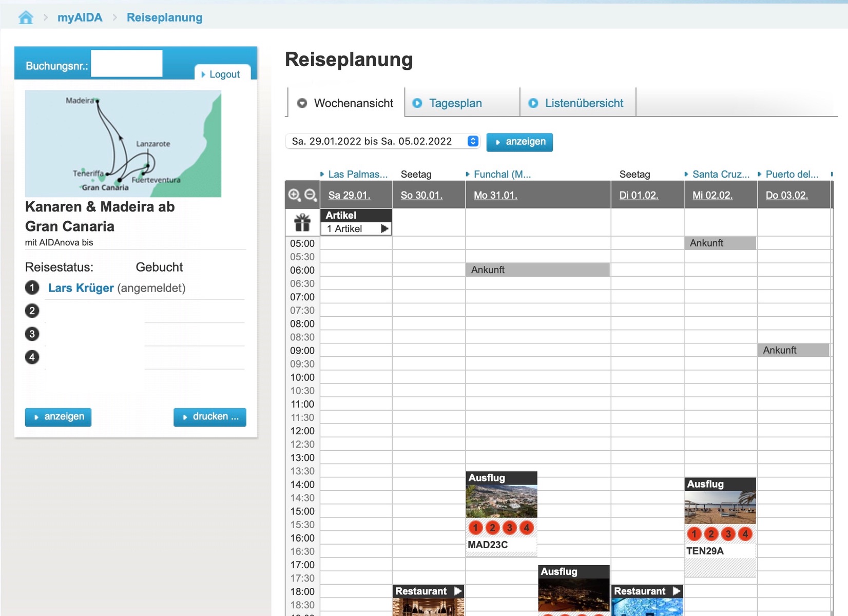848x616 pixels.
Task: Click the gift box icon
Action: pos(302,222)
